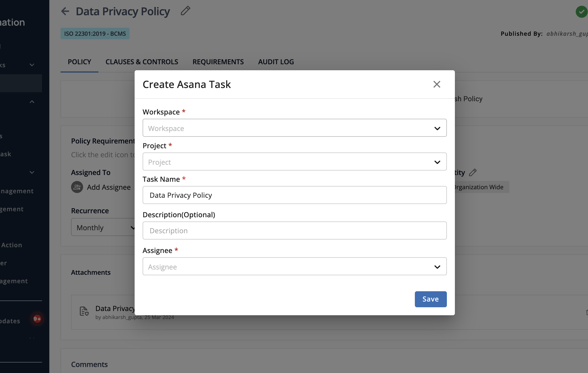This screenshot has width=588, height=373.
Task: Click the attachment document icon
Action: [84, 311]
